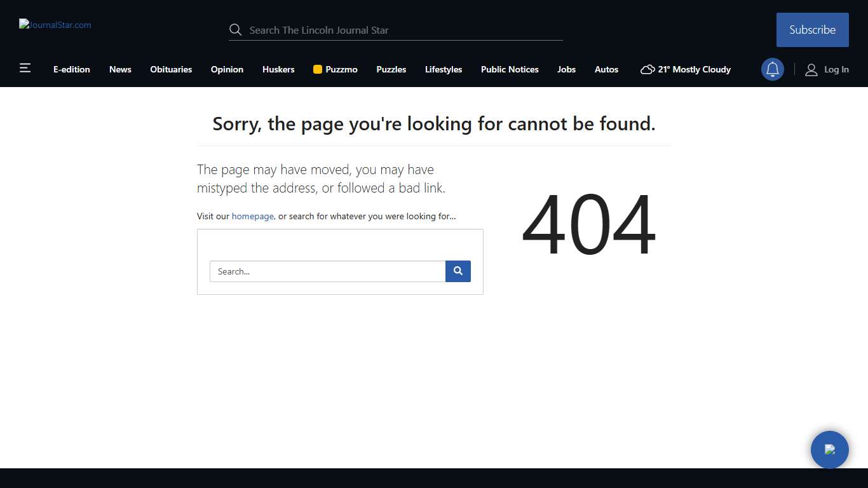Select Public Notices in navigation

510,69
